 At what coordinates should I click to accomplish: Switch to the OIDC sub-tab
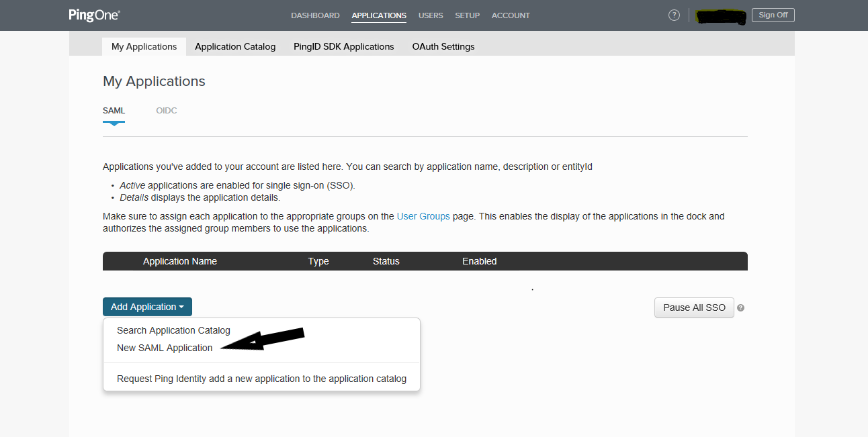[167, 111]
